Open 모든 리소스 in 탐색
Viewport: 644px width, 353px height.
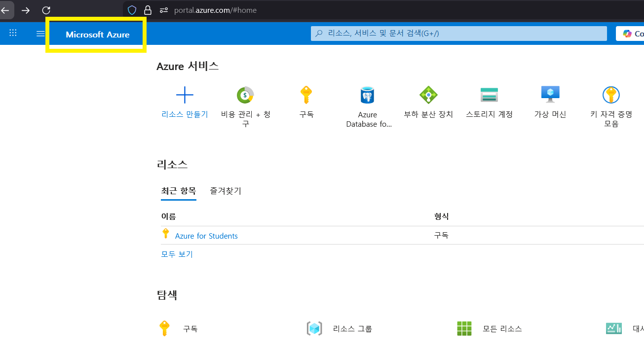pos(502,329)
